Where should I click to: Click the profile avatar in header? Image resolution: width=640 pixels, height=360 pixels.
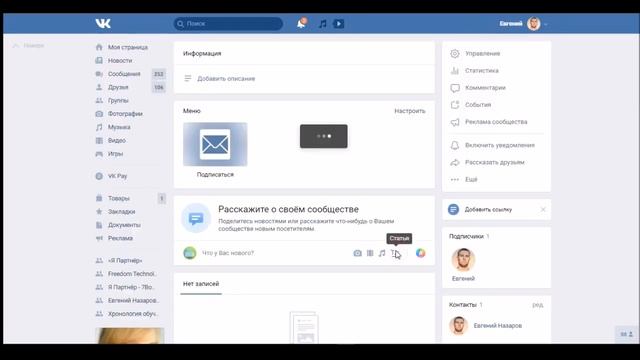tap(533, 24)
